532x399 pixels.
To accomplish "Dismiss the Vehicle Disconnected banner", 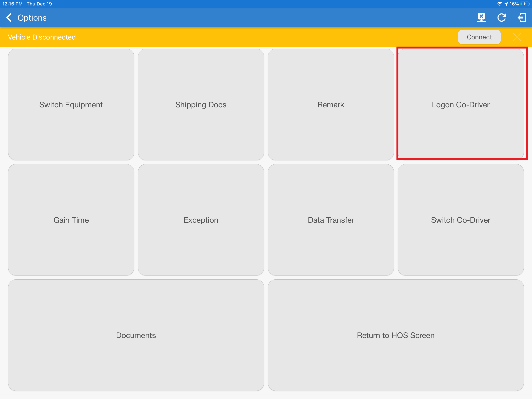I will [517, 37].
